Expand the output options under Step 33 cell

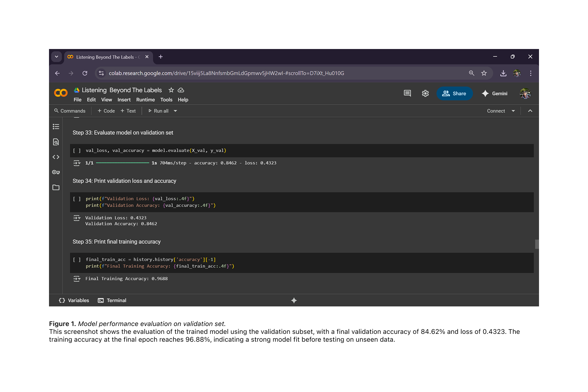click(x=77, y=163)
